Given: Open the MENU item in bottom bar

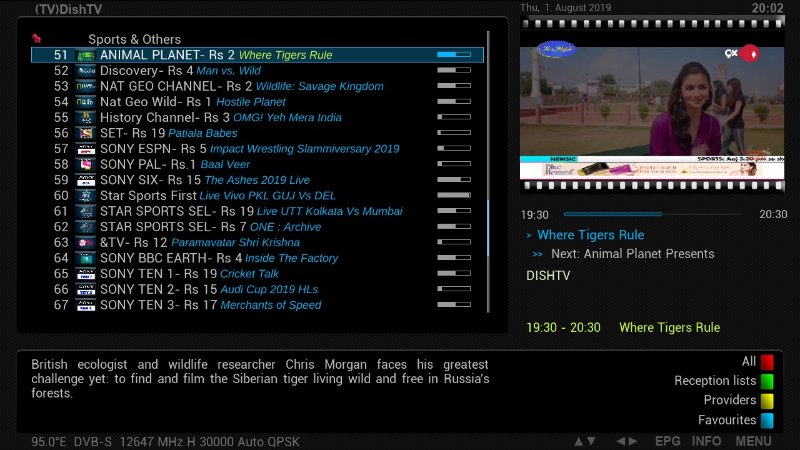Looking at the screenshot, I should [x=753, y=441].
